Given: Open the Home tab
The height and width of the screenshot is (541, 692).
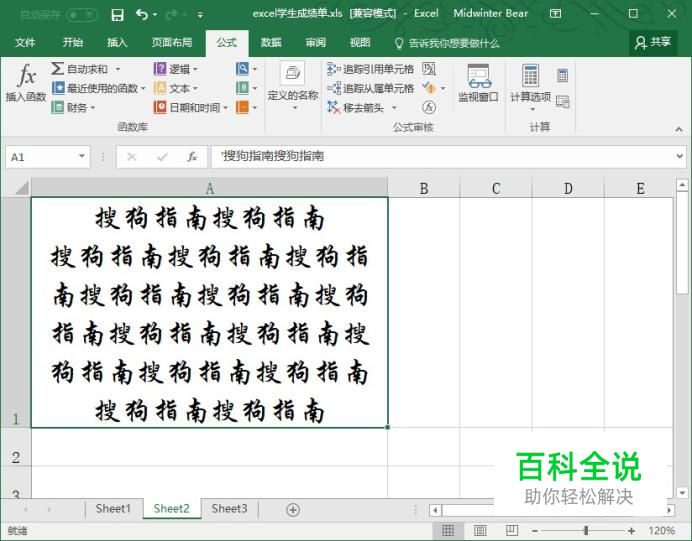Looking at the screenshot, I should (73, 42).
